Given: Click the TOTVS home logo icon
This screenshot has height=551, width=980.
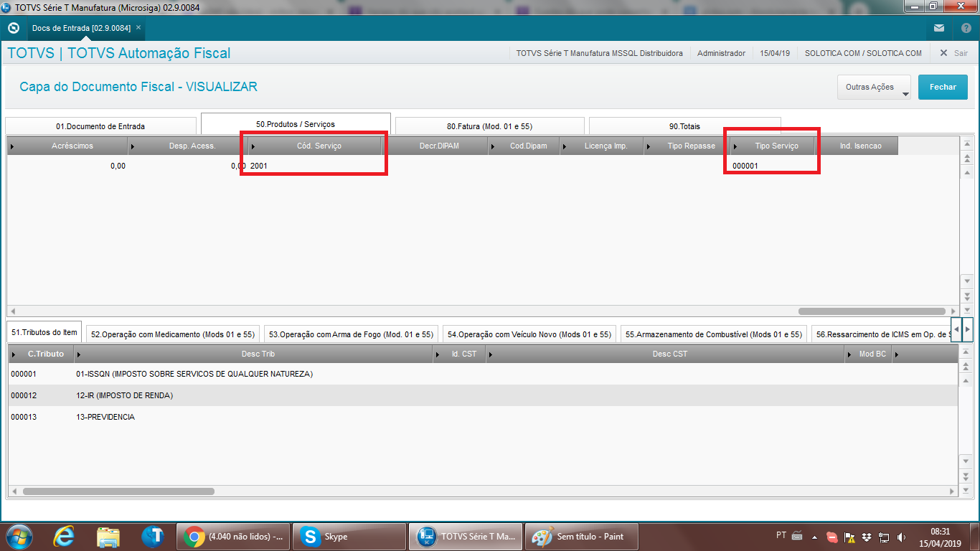Looking at the screenshot, I should 13,28.
